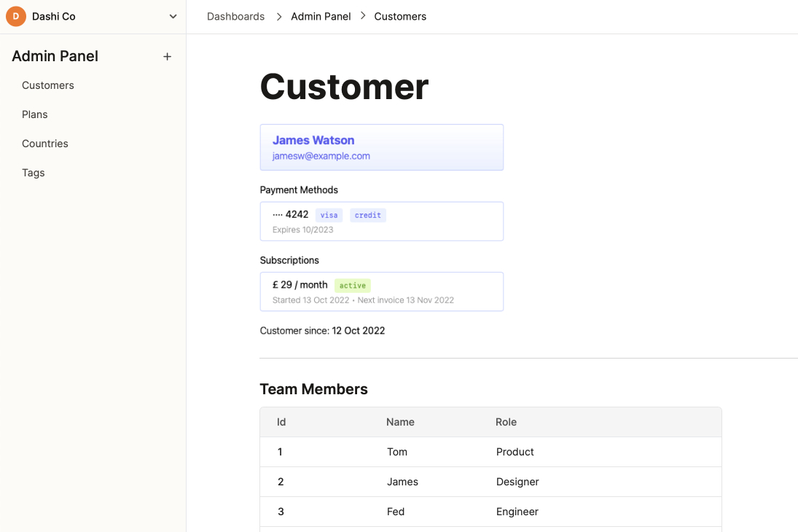Click the James cell in team table
Viewport: 798px width, 532px height.
point(402,482)
